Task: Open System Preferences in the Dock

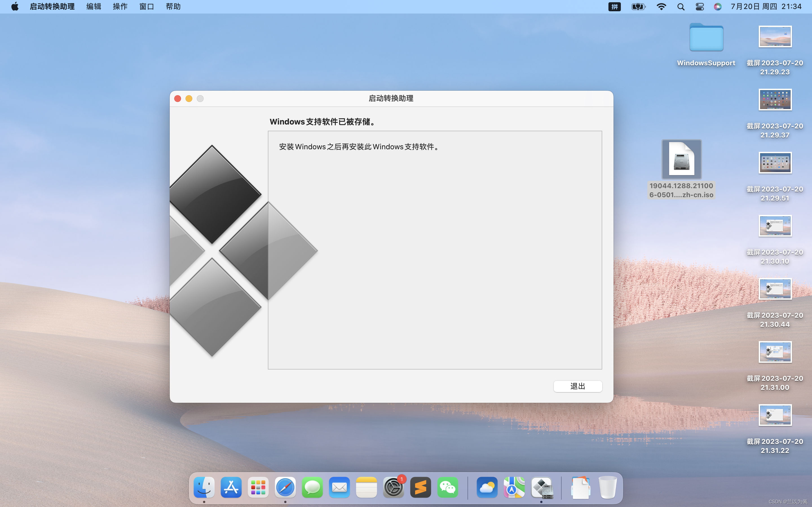Action: click(x=393, y=487)
